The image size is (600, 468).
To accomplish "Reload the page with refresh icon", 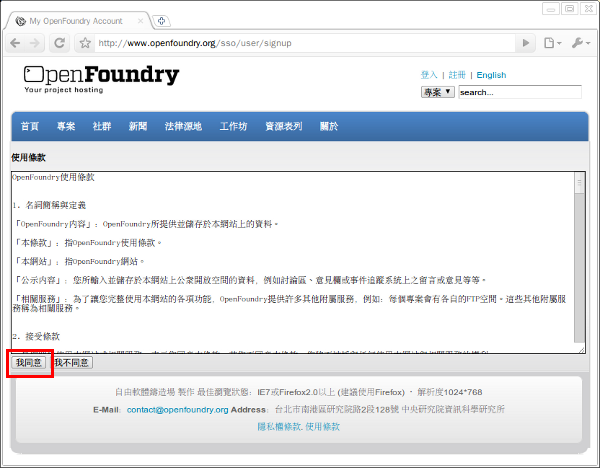I will 59,43.
